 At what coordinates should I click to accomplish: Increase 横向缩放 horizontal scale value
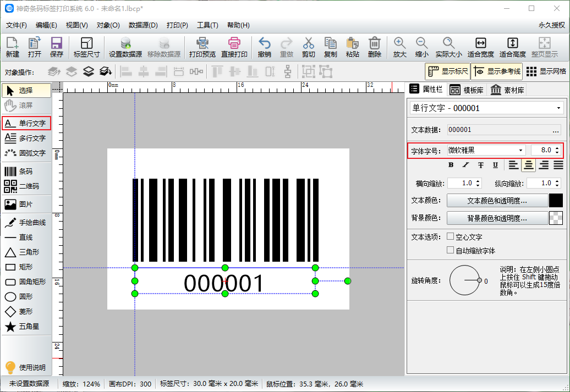(478, 180)
